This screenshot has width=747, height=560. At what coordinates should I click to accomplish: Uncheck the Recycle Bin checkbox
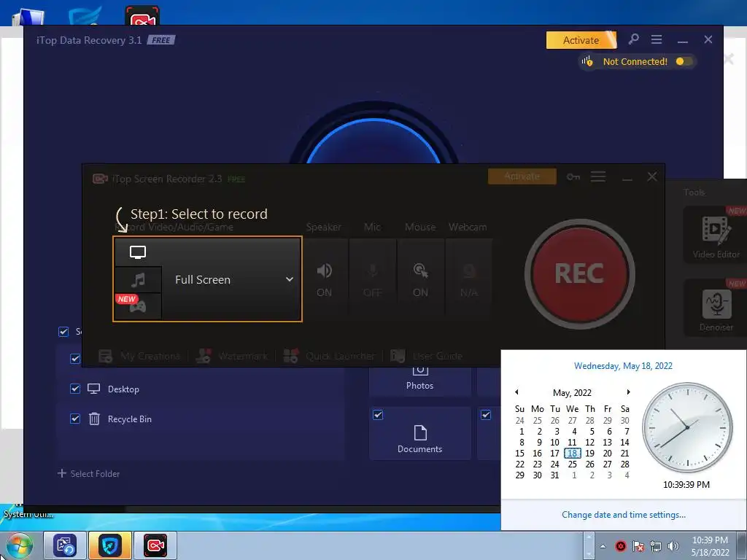(75, 419)
